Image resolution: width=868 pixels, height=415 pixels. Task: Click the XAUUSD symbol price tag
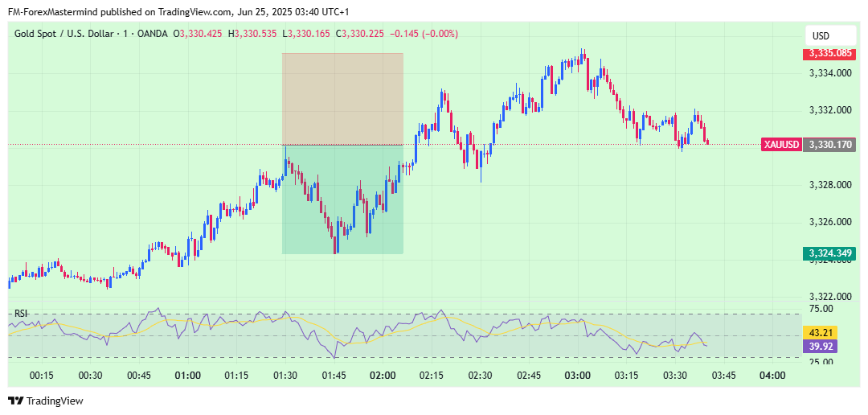pyautogui.click(x=782, y=145)
